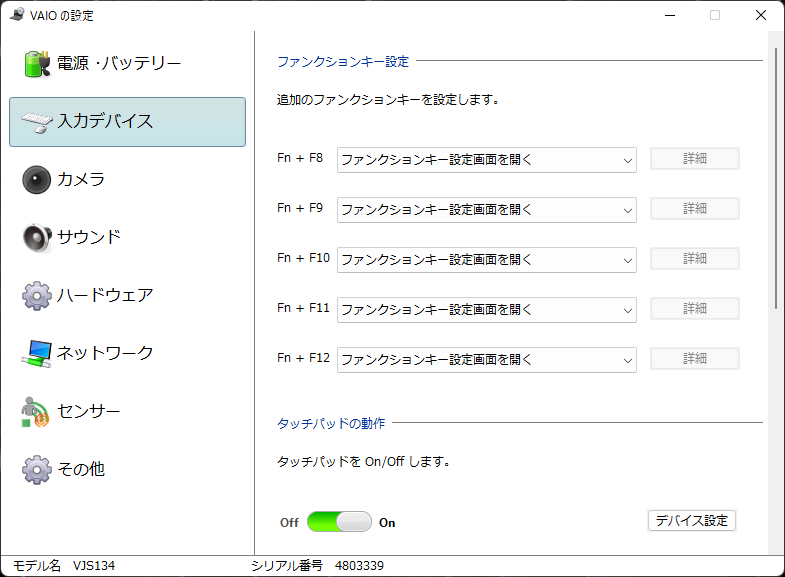Select the その他 category label
This screenshot has height=577, width=785.
81,469
